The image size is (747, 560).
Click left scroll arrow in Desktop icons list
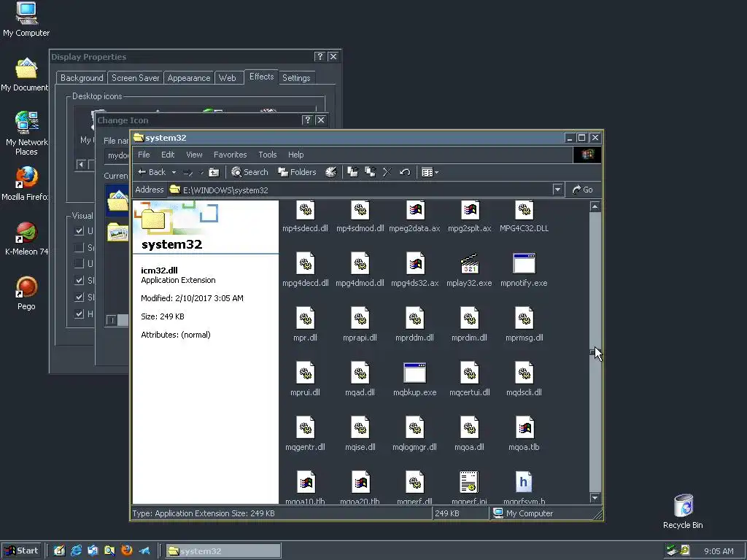81,164
